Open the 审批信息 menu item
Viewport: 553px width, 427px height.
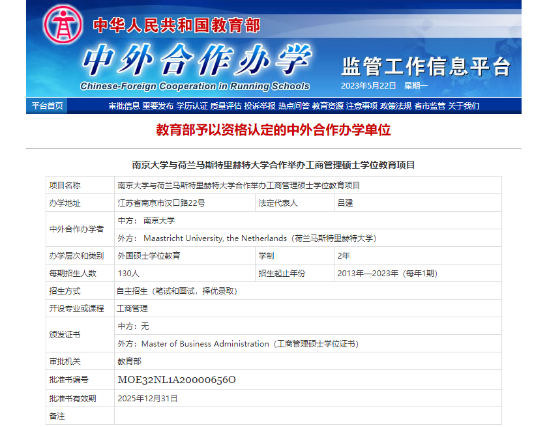click(124, 106)
